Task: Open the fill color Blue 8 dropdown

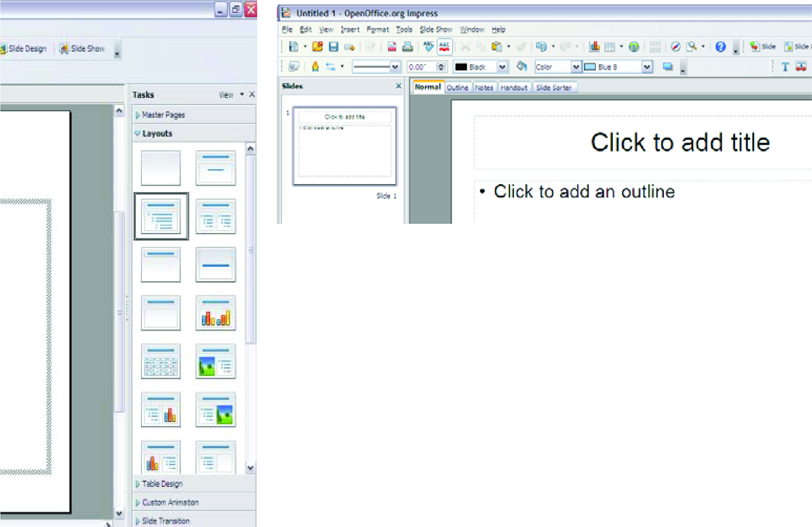Action: [647, 67]
